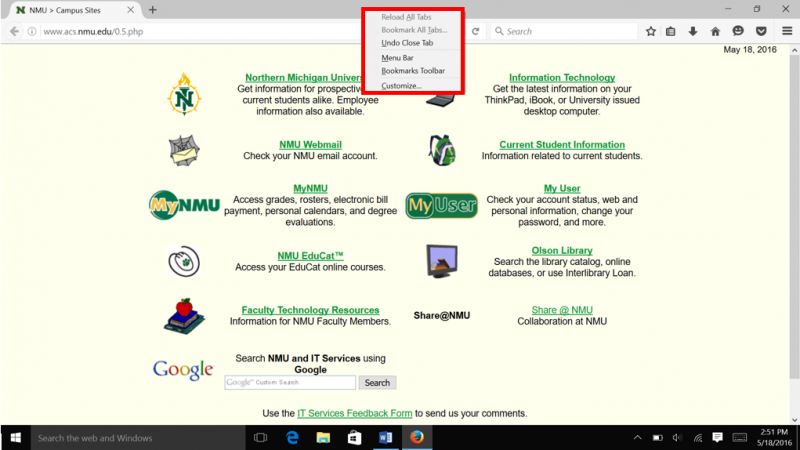The height and width of the screenshot is (450, 800).
Task: Open the volume speaker tray icon
Action: [677, 438]
